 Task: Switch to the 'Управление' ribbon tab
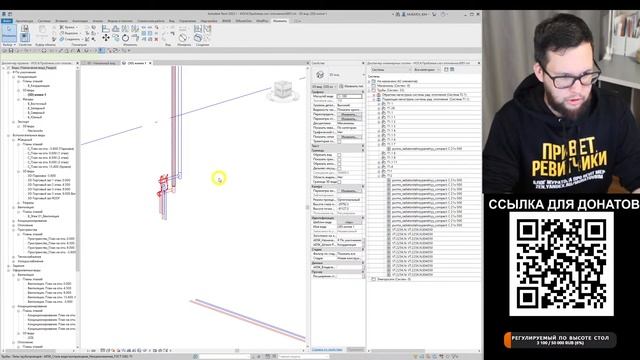[187, 21]
